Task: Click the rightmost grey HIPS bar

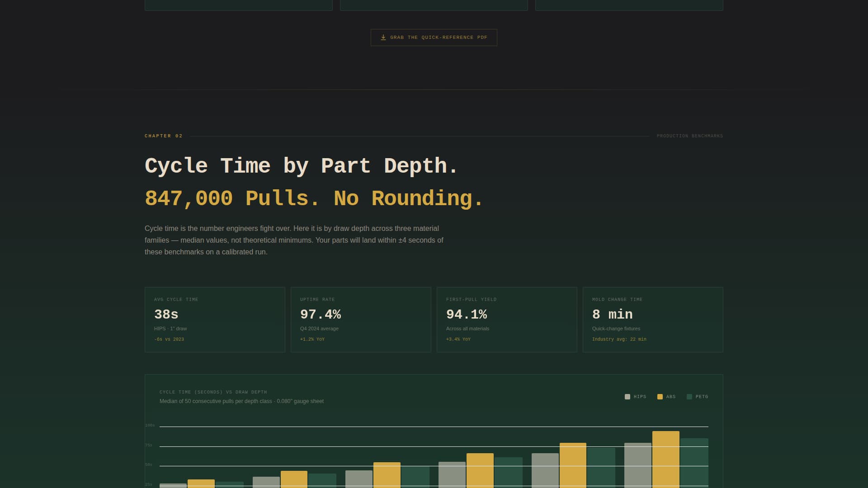Action: pos(637,465)
